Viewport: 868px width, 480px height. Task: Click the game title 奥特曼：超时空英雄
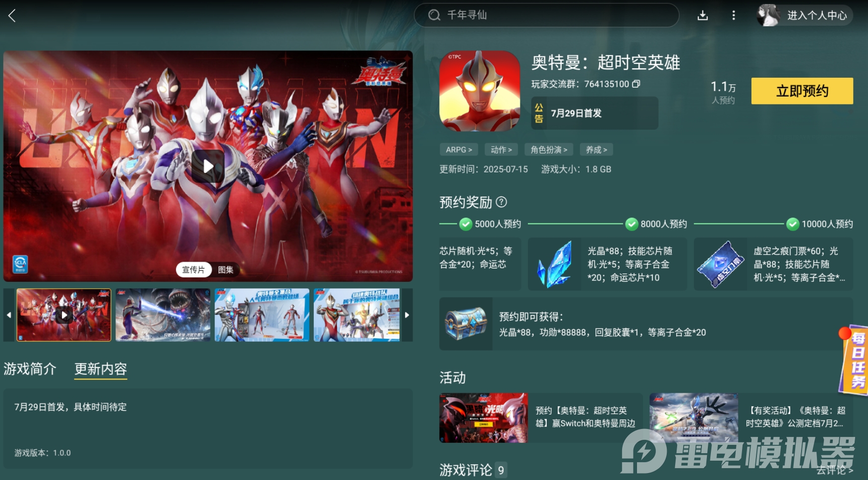(x=606, y=62)
